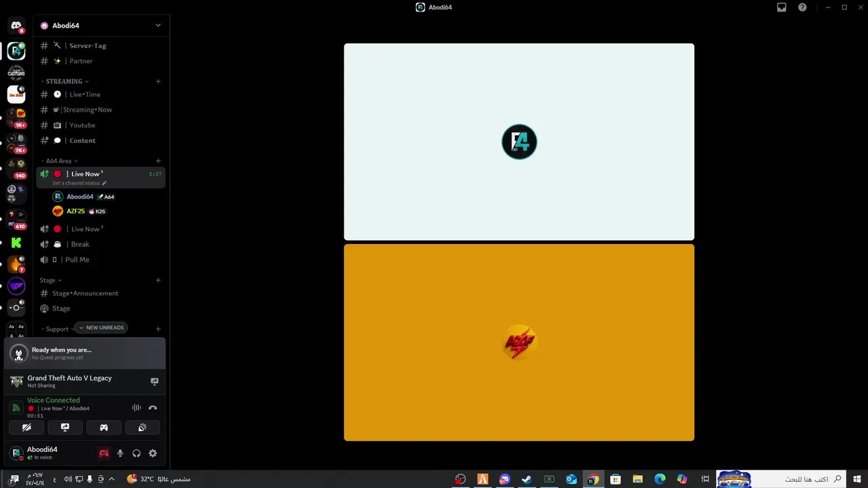This screenshot has height=488, width=868.
Task: Focus Aboodi64's white video tile
Action: pyautogui.click(x=519, y=142)
